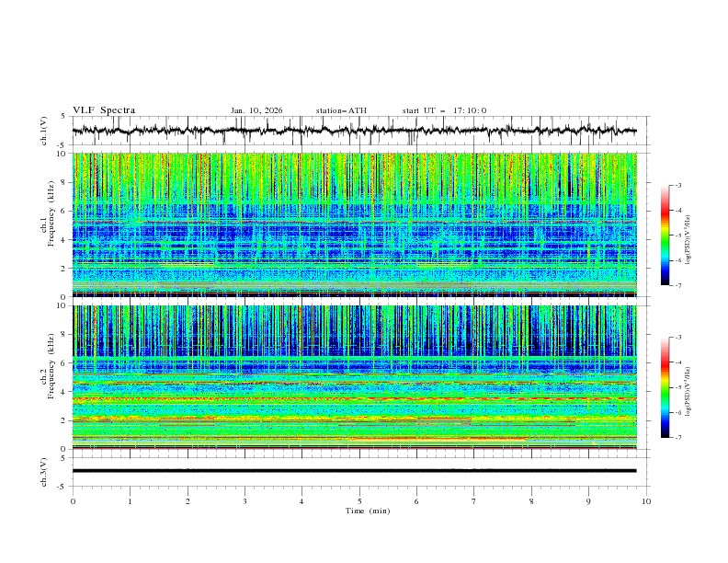728x563 pixels.
Task: Click the Jan. 10, 2026 date label
Action: pyautogui.click(x=256, y=110)
